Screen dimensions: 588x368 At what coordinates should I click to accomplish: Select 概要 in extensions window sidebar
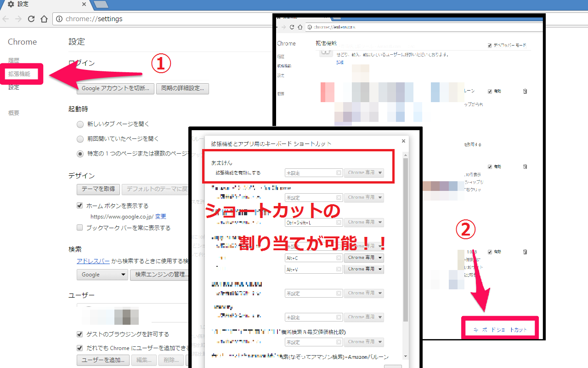[x=281, y=93]
